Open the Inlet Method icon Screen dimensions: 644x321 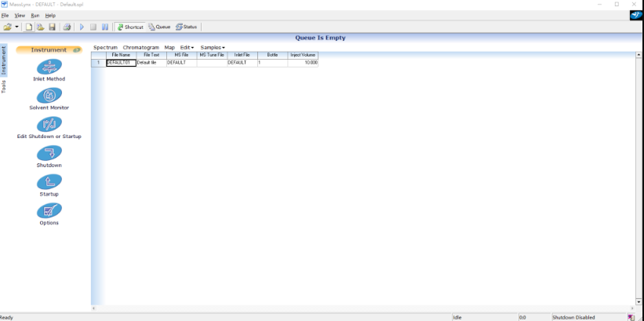49,67
